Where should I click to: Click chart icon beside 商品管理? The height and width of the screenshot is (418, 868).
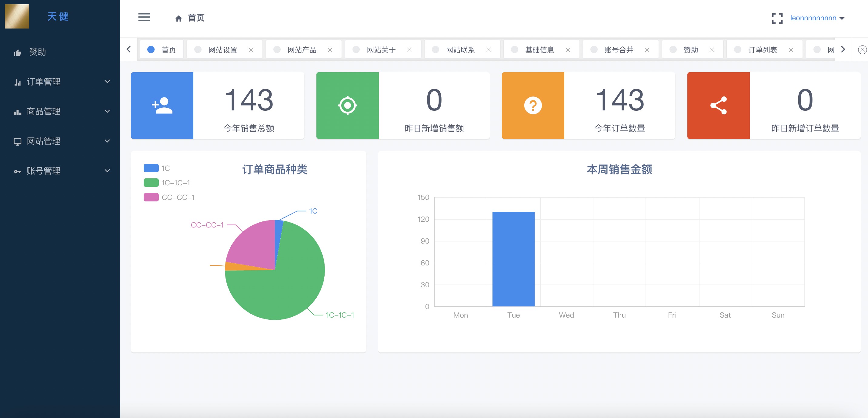[18, 112]
